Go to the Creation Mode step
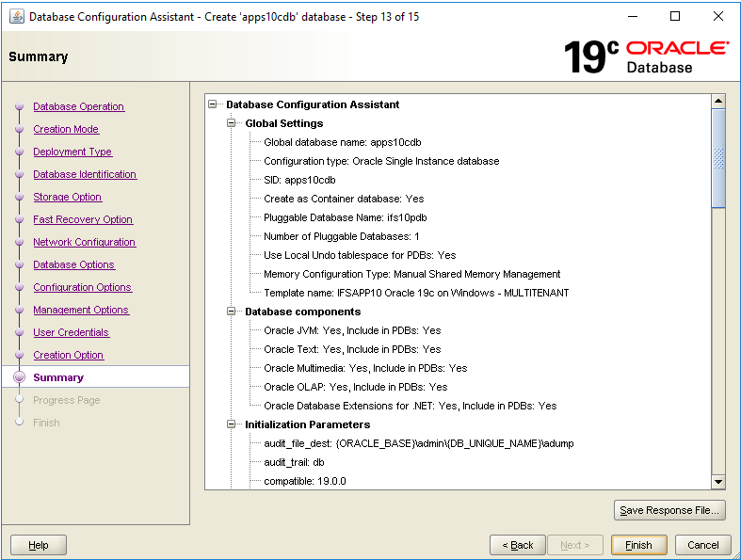741x560 pixels. [66, 129]
